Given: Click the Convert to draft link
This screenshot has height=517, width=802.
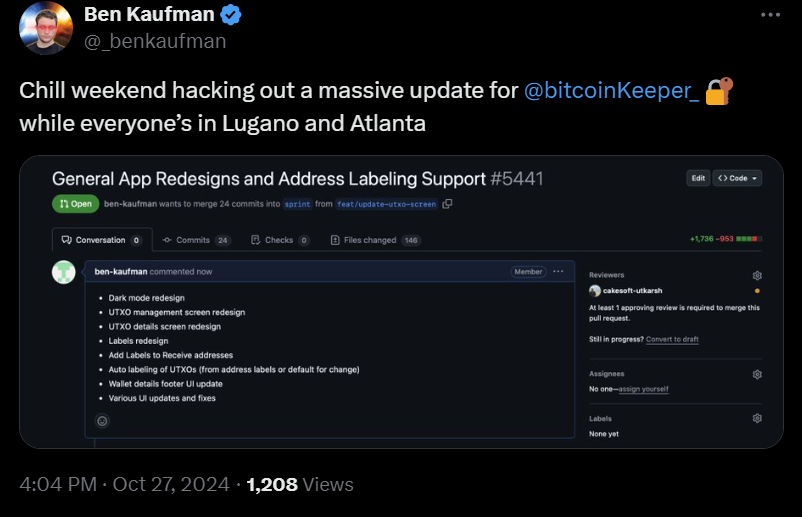Looking at the screenshot, I should click(x=672, y=339).
